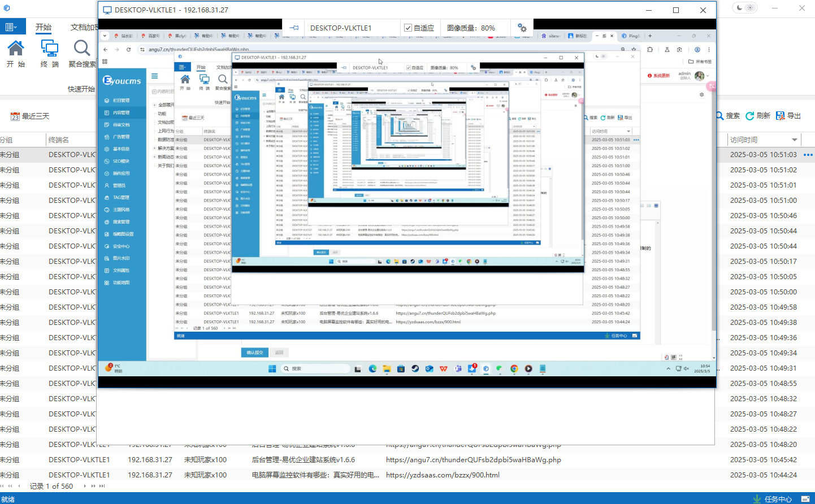Click the volume icon in the largest remote system tray
Screen dimensions: 815x504
coord(686,369)
